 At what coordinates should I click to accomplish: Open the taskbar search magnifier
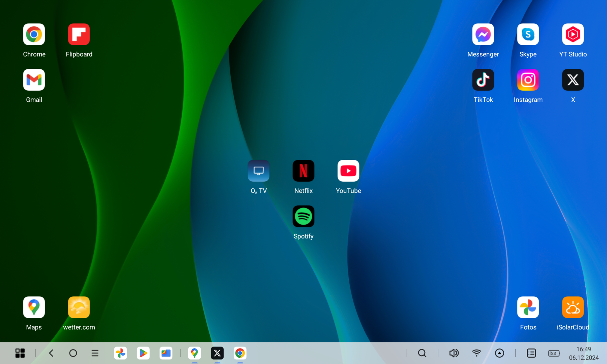[x=422, y=353]
